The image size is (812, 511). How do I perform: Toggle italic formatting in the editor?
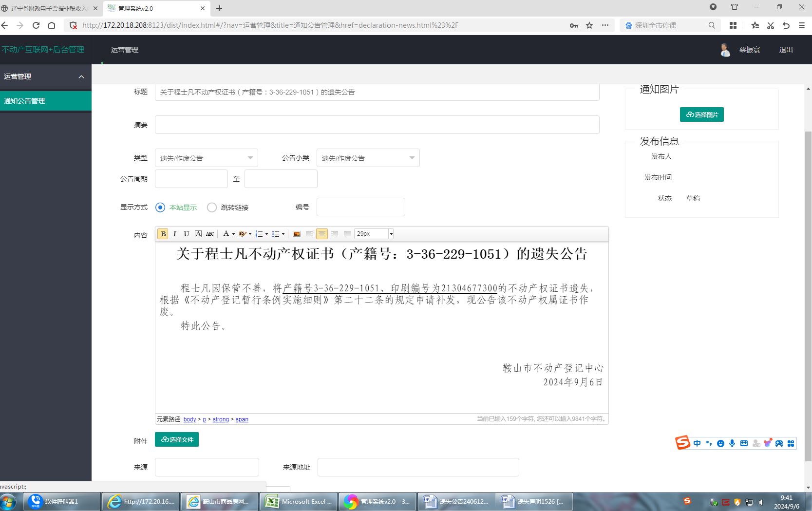pyautogui.click(x=174, y=234)
